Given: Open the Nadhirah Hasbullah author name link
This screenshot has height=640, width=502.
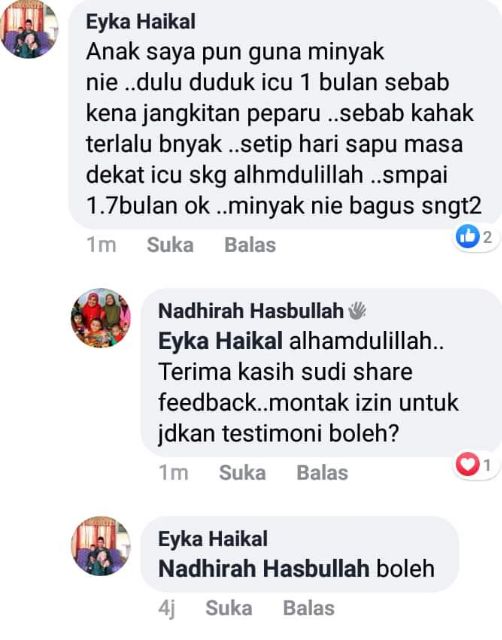Looking at the screenshot, I should [x=251, y=311].
